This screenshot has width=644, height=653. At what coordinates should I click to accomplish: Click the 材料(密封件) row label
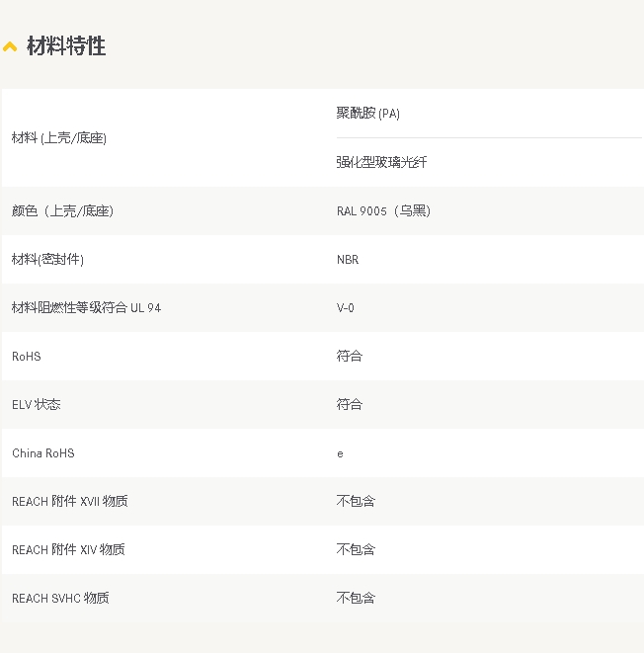tap(47, 260)
